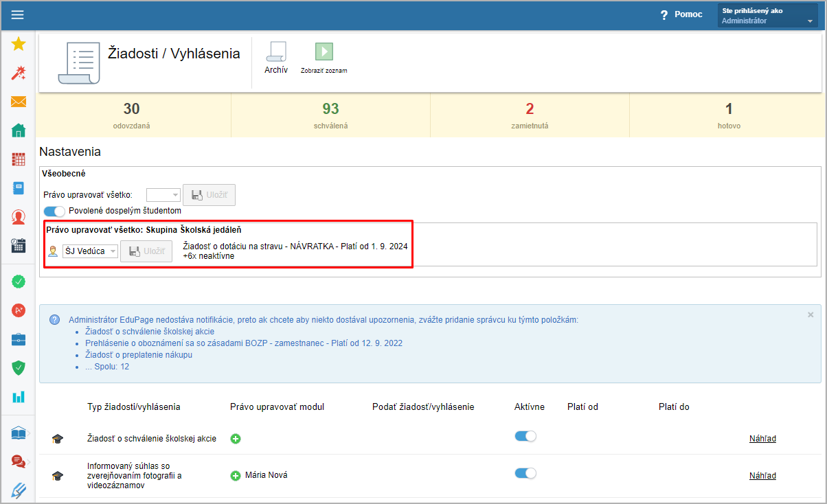Click row title Informovaný súhlas so zverejňovaním fotografií
The image size is (827, 504).
click(135, 475)
